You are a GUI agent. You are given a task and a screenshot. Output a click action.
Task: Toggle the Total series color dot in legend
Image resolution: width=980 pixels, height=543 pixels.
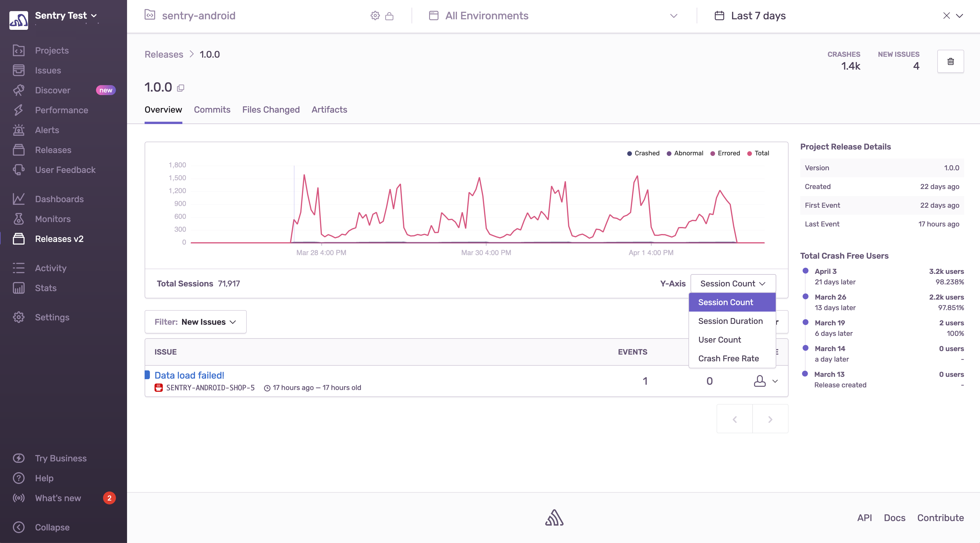point(749,153)
